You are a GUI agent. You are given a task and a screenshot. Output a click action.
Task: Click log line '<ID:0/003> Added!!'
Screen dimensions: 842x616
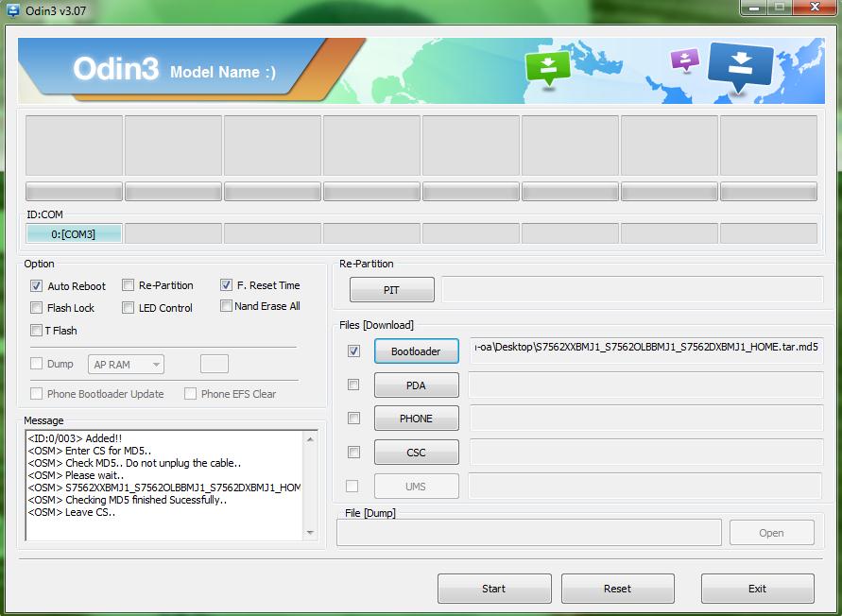pyautogui.click(x=75, y=438)
